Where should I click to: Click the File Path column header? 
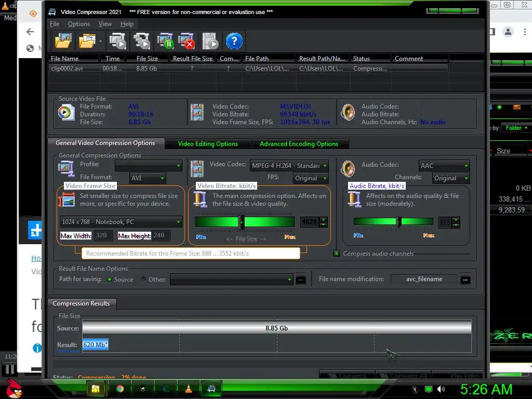point(269,58)
